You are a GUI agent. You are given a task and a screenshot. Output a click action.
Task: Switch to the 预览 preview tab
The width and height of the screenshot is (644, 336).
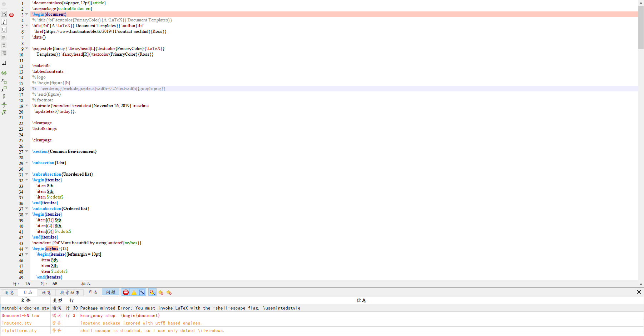click(46, 292)
